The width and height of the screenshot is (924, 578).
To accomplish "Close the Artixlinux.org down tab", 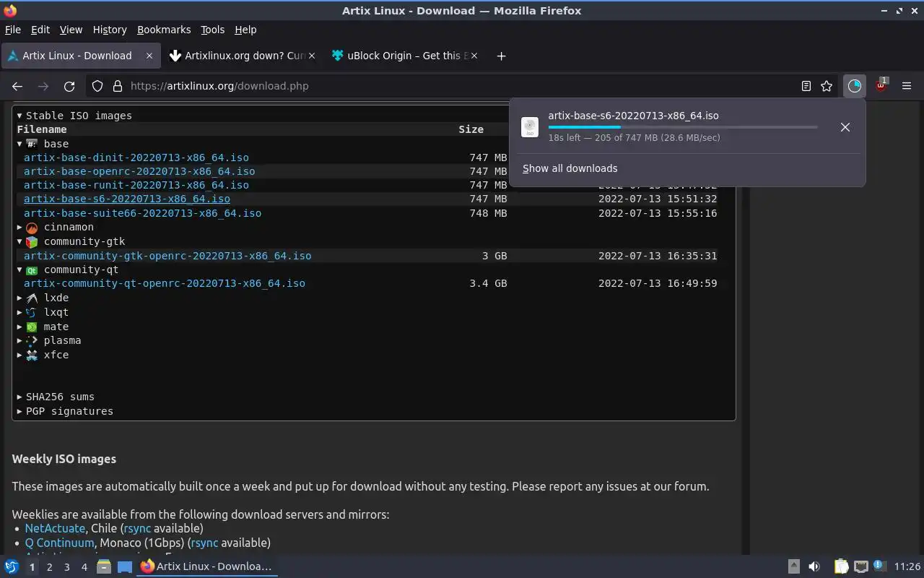I will click(312, 56).
